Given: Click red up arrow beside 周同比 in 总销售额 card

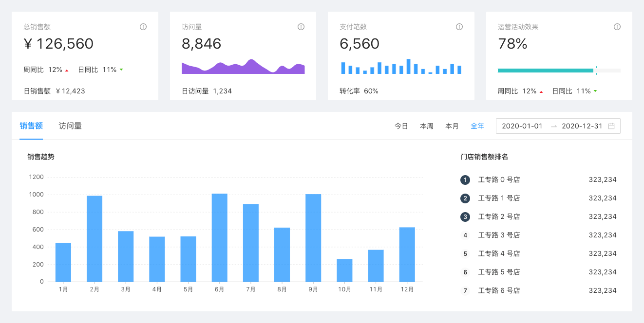Looking at the screenshot, I should [x=67, y=70].
